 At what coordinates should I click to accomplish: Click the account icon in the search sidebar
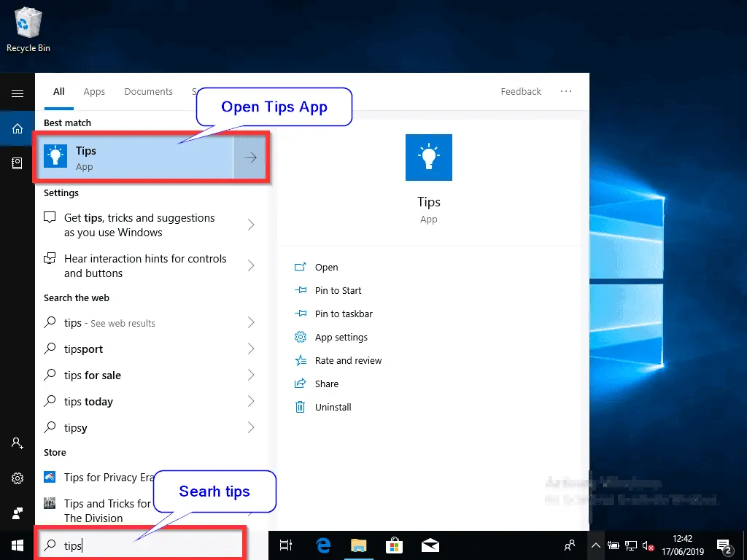pyautogui.click(x=18, y=443)
